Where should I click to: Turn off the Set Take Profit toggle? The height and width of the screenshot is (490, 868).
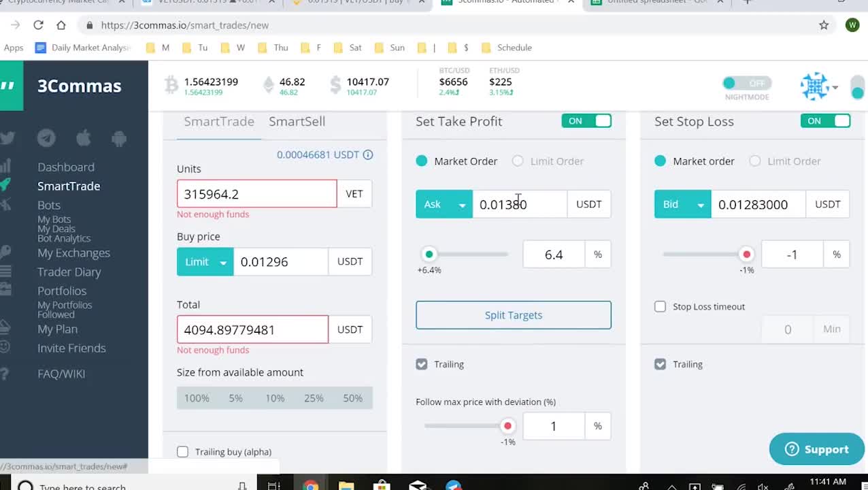point(586,121)
